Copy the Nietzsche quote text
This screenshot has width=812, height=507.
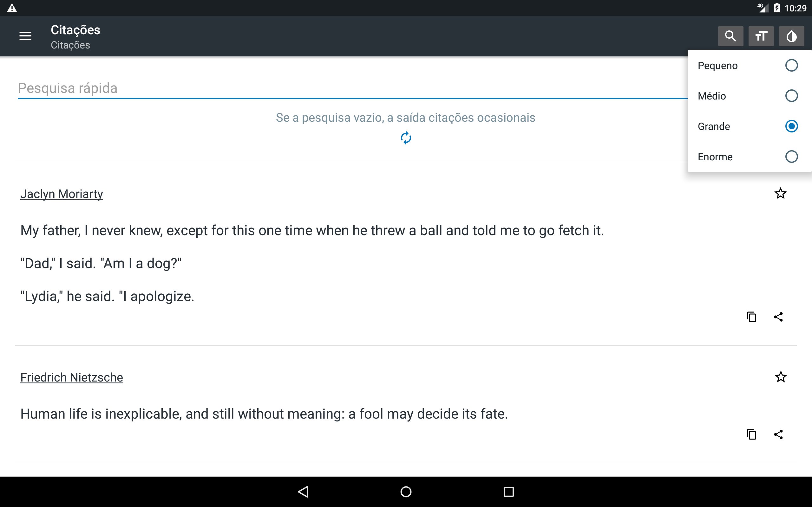coord(751,434)
